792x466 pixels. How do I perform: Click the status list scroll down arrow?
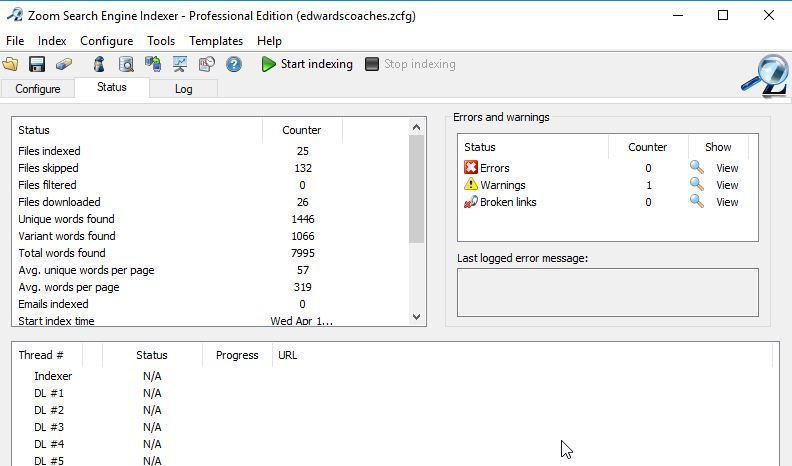(x=416, y=317)
